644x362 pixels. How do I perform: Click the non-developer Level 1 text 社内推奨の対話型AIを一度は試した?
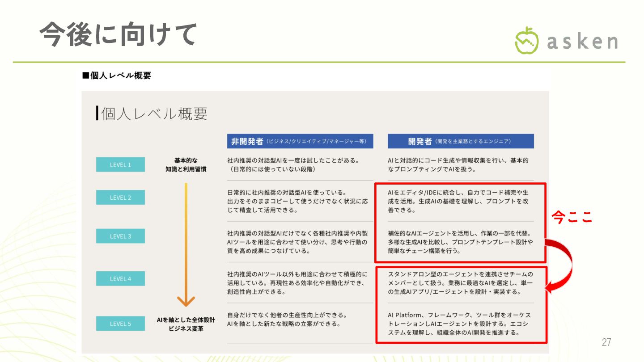point(294,164)
